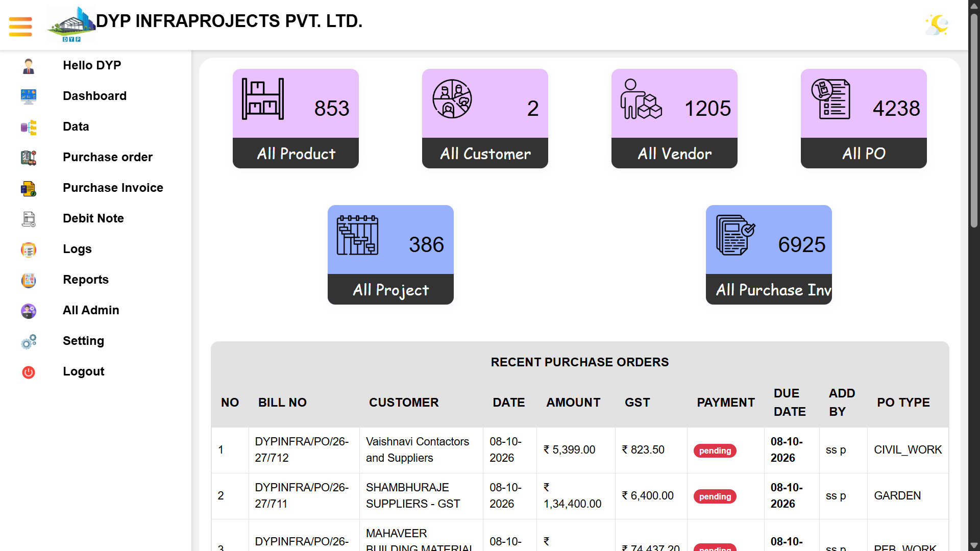
Task: Open Logs from the sidebar
Action: coord(77,249)
